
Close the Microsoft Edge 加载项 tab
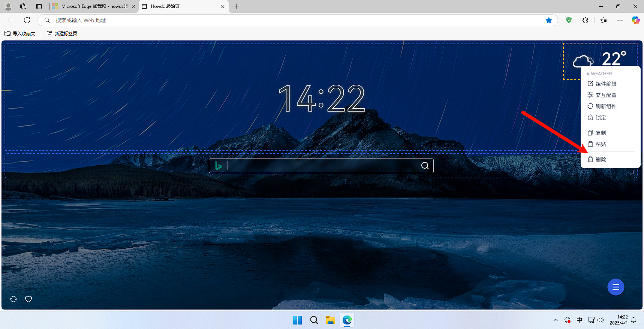click(133, 6)
